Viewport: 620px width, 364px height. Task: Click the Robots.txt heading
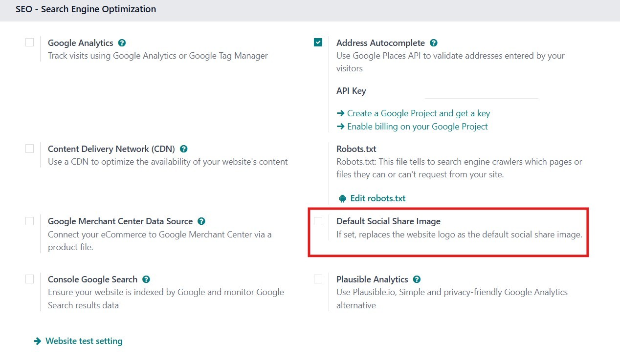356,149
